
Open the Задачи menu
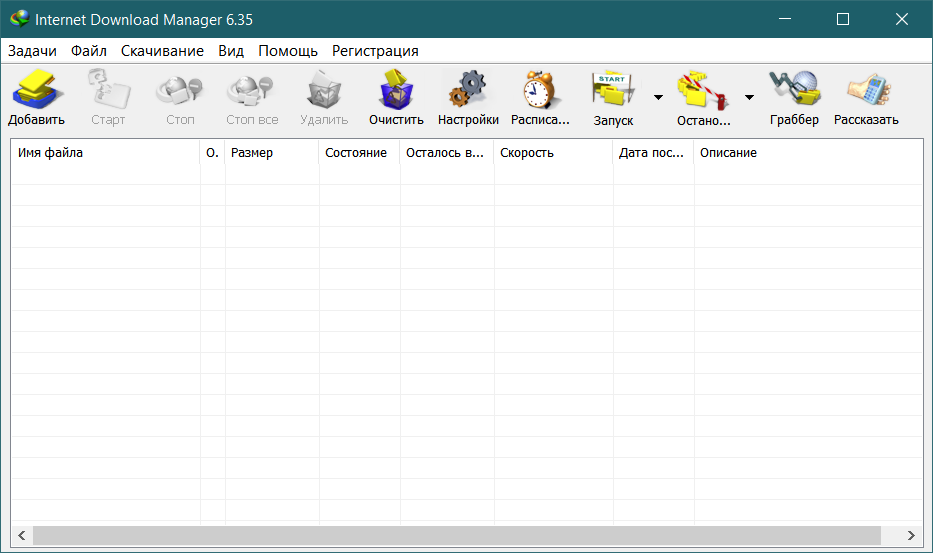(32, 51)
